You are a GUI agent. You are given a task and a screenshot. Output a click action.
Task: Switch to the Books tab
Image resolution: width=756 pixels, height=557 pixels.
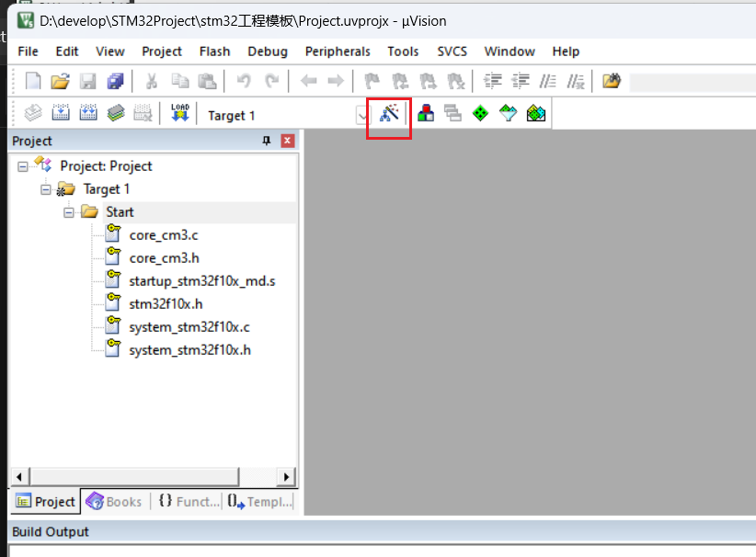tap(115, 502)
